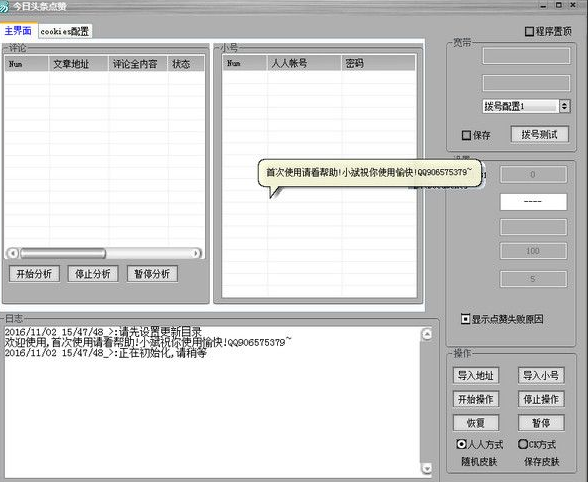Click the 停止分析 button
Viewport: 588px width, 482px height.
pos(93,273)
